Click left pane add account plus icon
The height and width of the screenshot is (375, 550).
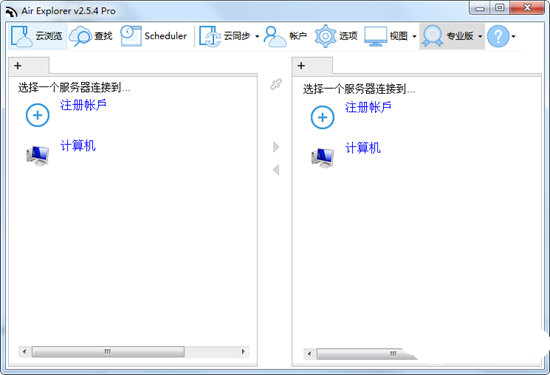point(38,115)
